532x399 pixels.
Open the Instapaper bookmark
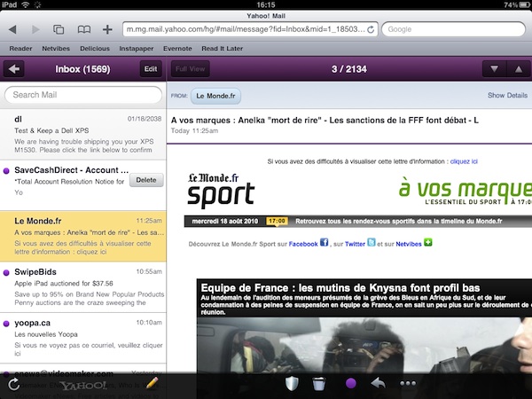[136, 49]
